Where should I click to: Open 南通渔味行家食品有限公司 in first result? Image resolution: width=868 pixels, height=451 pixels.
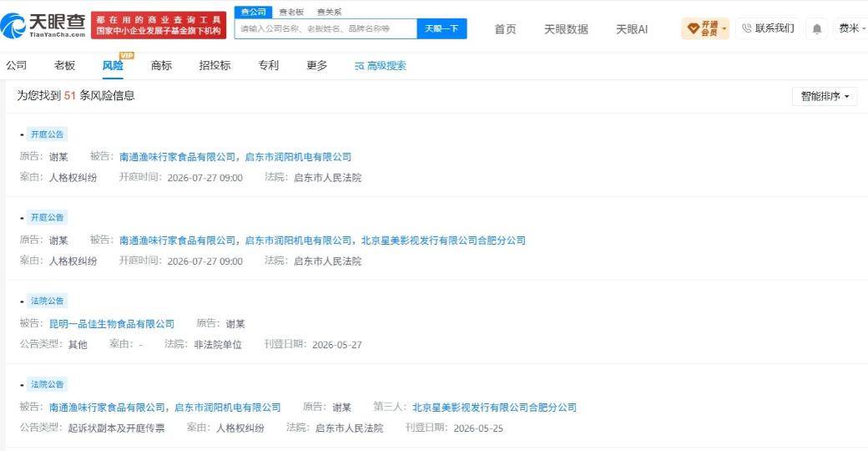tap(177, 157)
